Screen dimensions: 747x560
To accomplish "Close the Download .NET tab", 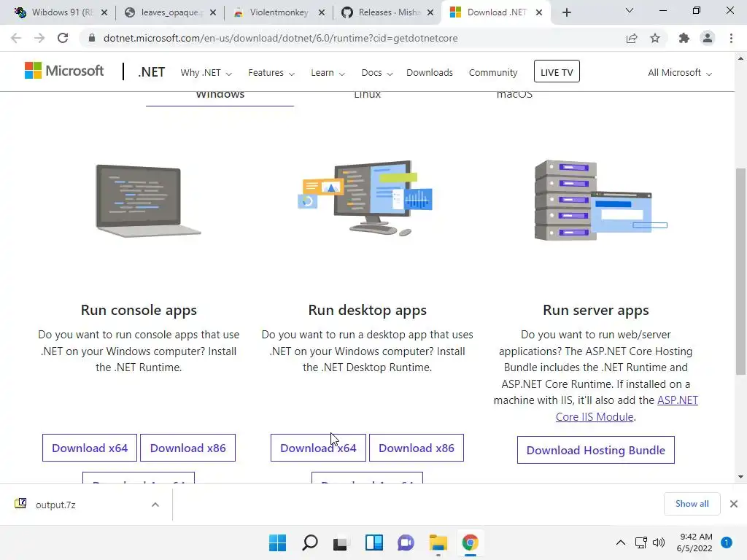I will (x=539, y=13).
